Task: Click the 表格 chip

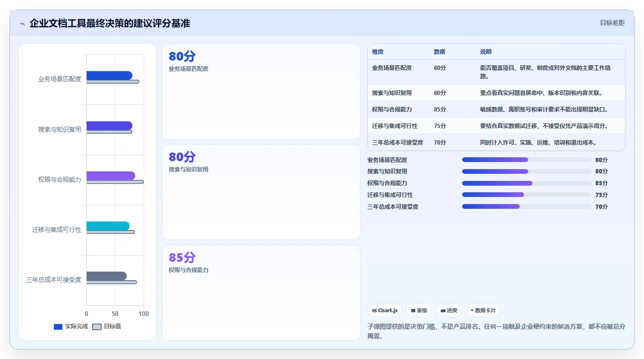Action: point(419,310)
